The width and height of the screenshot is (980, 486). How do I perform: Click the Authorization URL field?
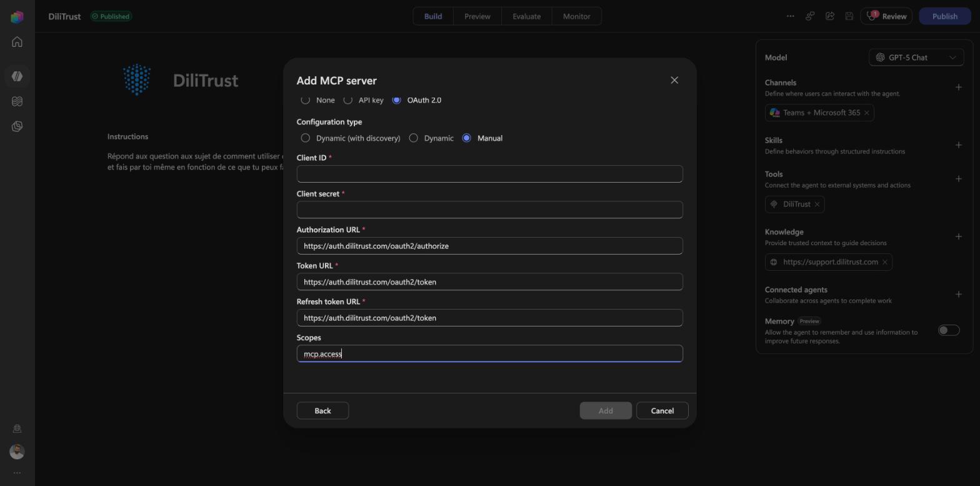pos(490,246)
